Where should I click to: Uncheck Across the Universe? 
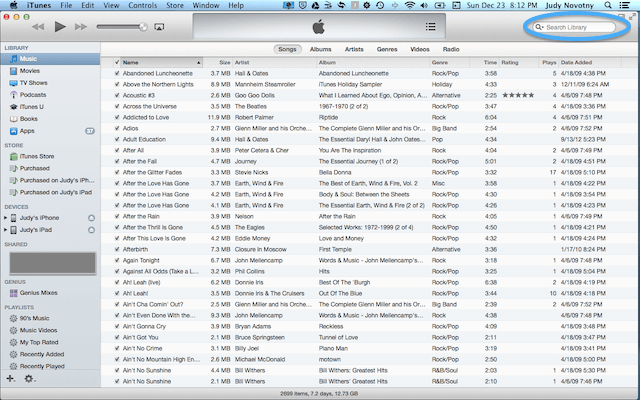click(117, 107)
